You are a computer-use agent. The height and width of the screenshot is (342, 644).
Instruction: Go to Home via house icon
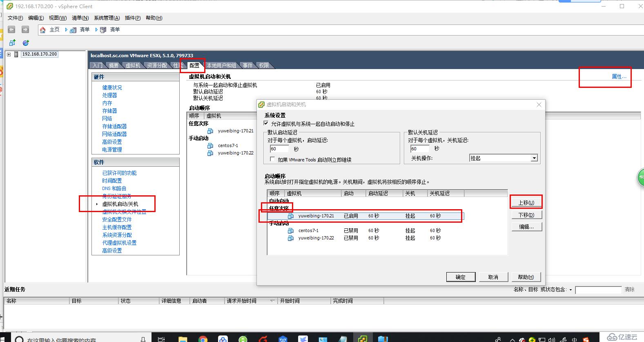coord(43,30)
